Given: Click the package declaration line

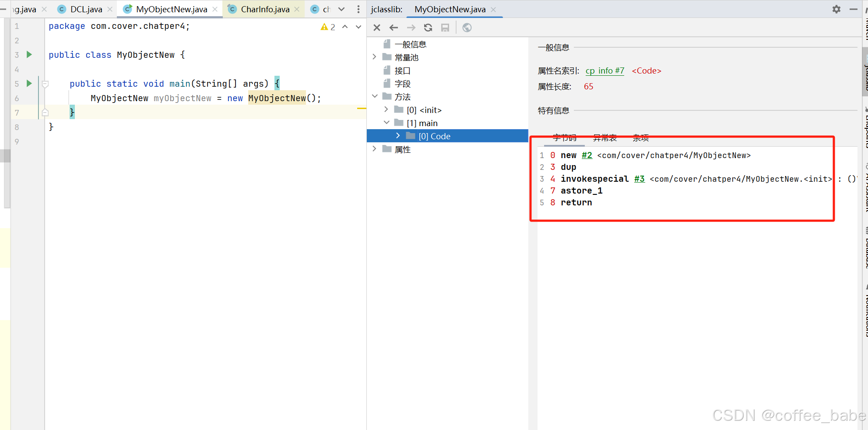Looking at the screenshot, I should pos(119,26).
